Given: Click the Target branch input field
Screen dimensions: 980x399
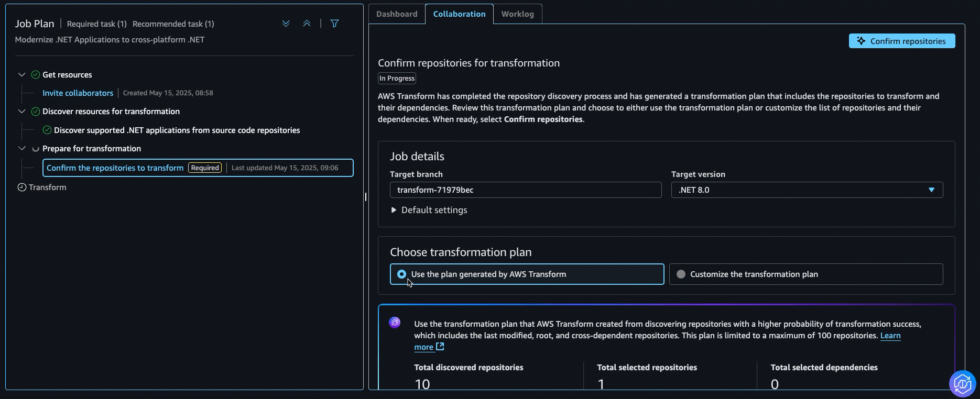Looking at the screenshot, I should (526, 190).
